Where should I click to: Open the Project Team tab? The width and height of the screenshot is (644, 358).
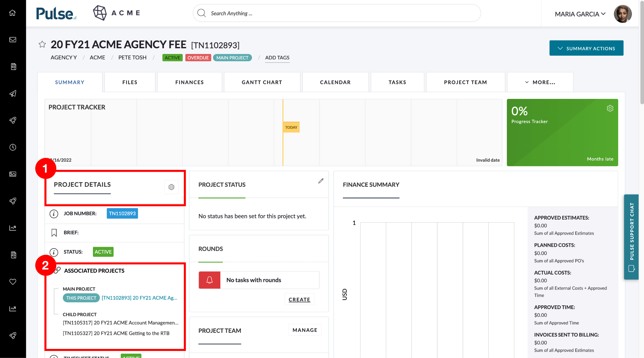coord(466,82)
